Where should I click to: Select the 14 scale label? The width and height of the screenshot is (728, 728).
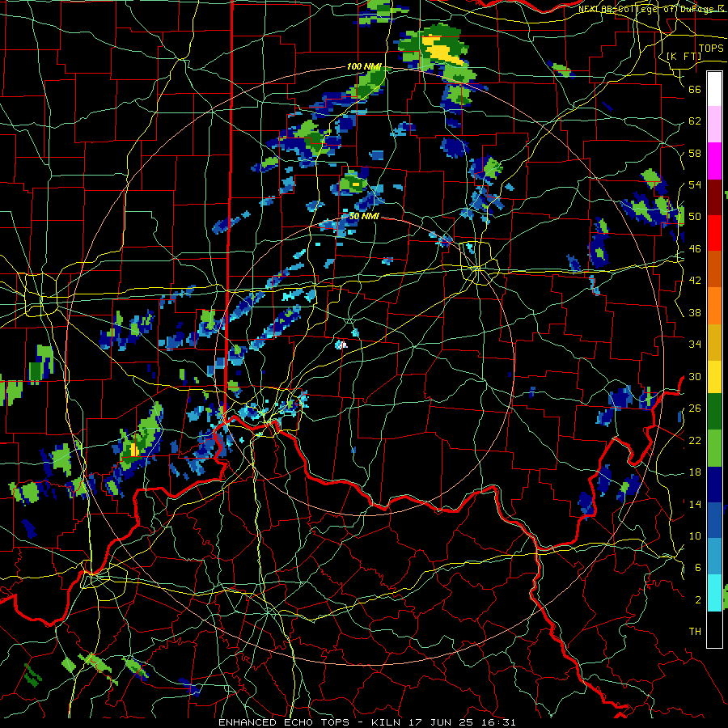click(x=695, y=504)
